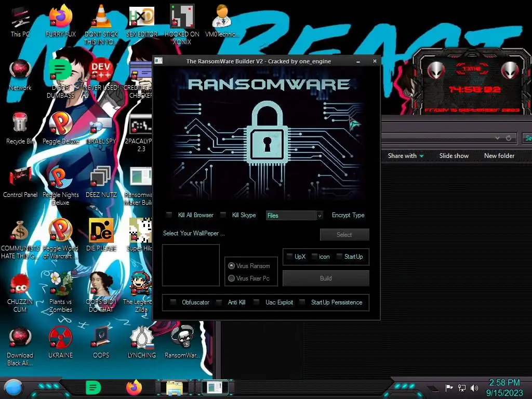Refresh the explorer address bar
The height and width of the screenshot is (399, 532).
coord(509,138)
